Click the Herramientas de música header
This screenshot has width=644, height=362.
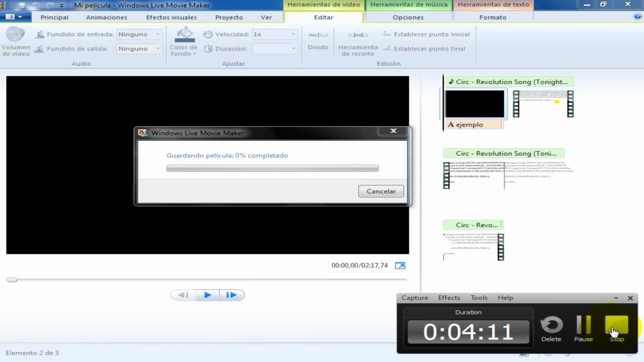(x=409, y=5)
